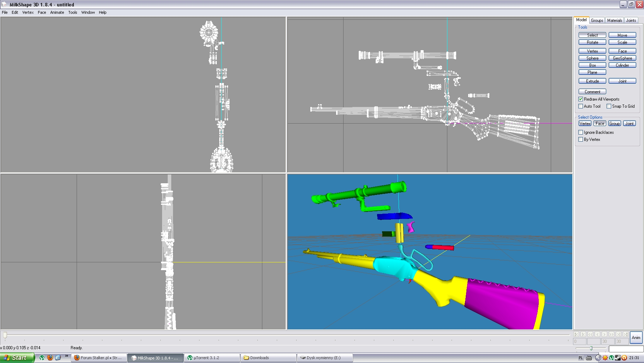Click the GeoSphere tool button
Image resolution: width=644 pixels, height=363 pixels.
pos(622,58)
